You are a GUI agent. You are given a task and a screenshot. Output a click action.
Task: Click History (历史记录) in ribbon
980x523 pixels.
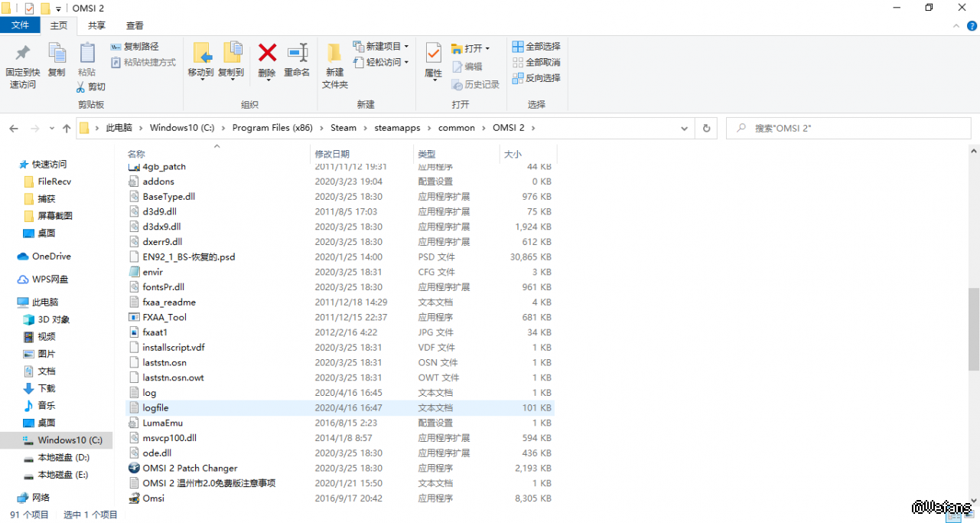475,84
